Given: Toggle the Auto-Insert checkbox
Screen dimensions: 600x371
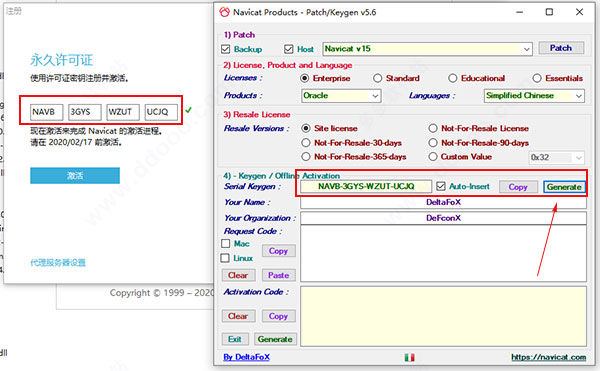Looking at the screenshot, I should tap(441, 186).
